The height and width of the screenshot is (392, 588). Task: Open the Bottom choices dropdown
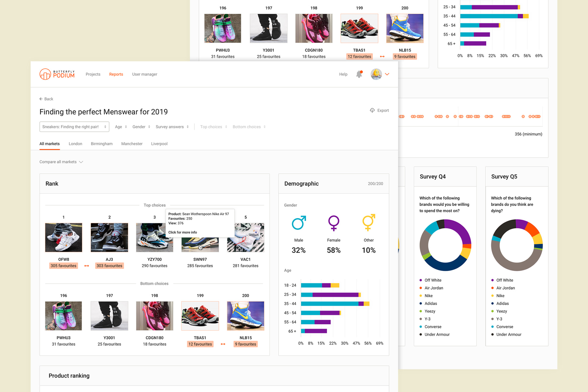(249, 127)
